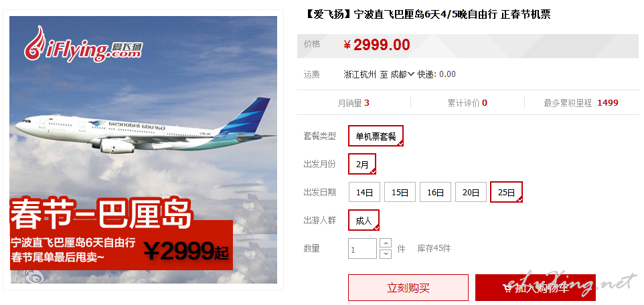The image size is (644, 305).
Task: Decrease quantity with the down arrow
Action: 386,253
